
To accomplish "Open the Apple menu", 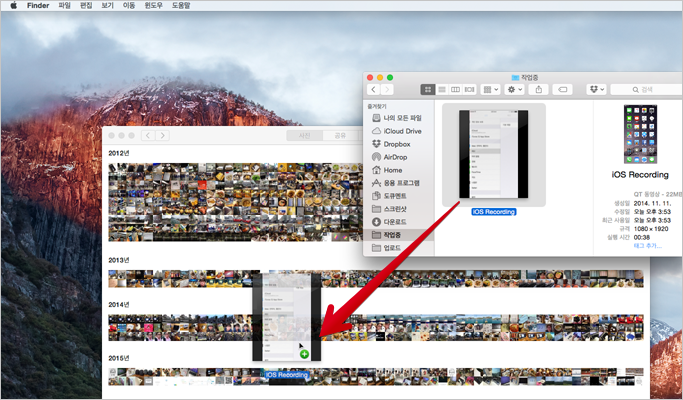I will 14,6.
